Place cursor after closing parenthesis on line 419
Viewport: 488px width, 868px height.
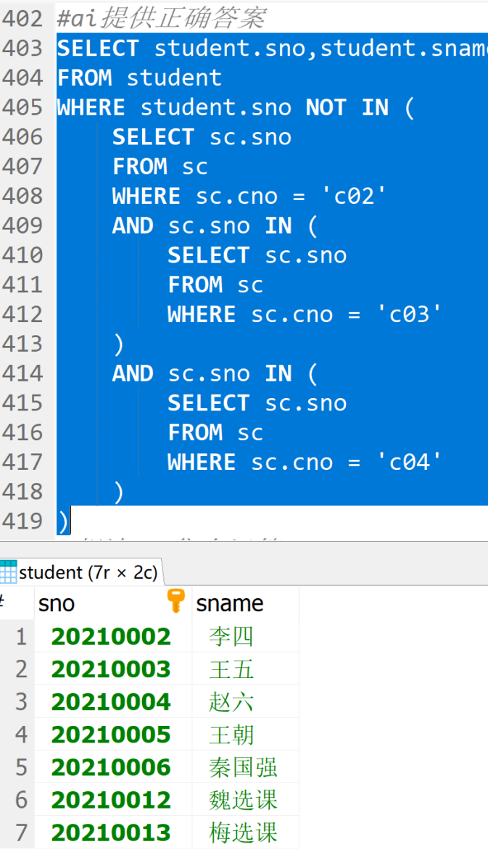(x=70, y=521)
